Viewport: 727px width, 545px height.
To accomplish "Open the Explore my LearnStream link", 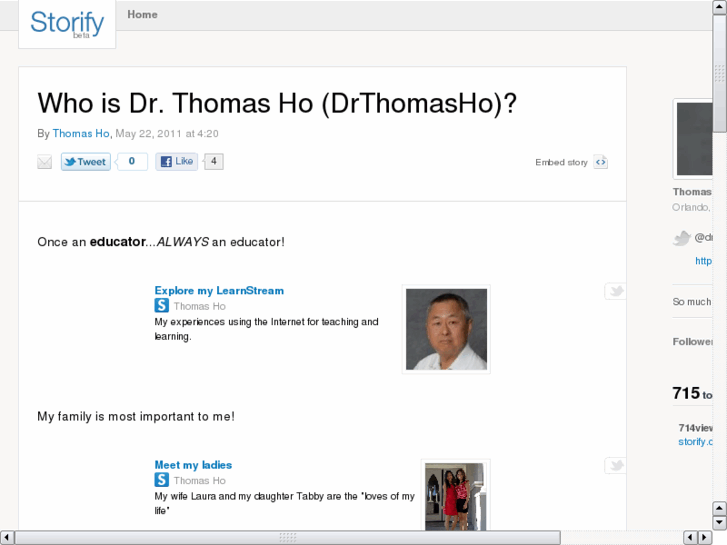I will point(219,291).
